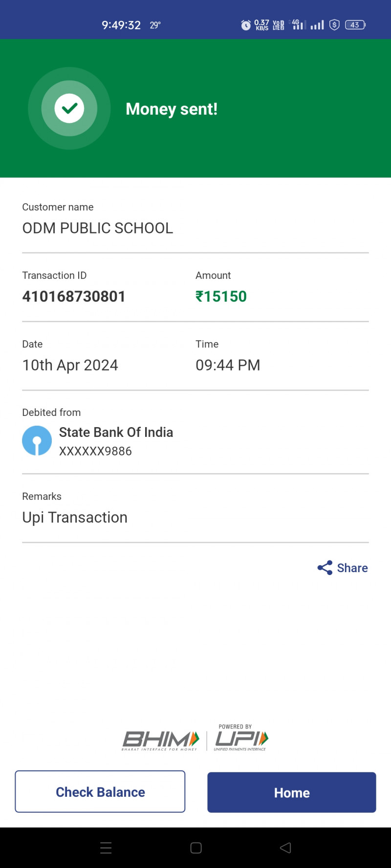Tap customer name ODM PUBLIC SCHOOL
Screen dimensions: 391x868
(98, 228)
